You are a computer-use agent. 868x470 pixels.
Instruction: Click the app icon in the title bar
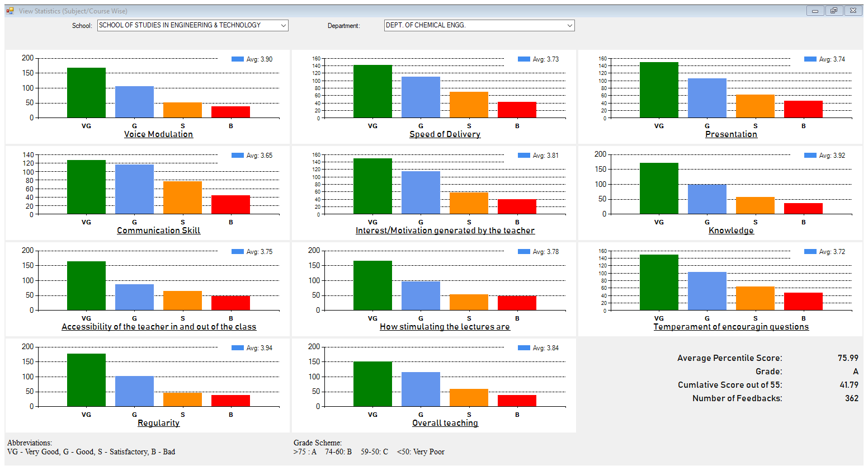10,11
